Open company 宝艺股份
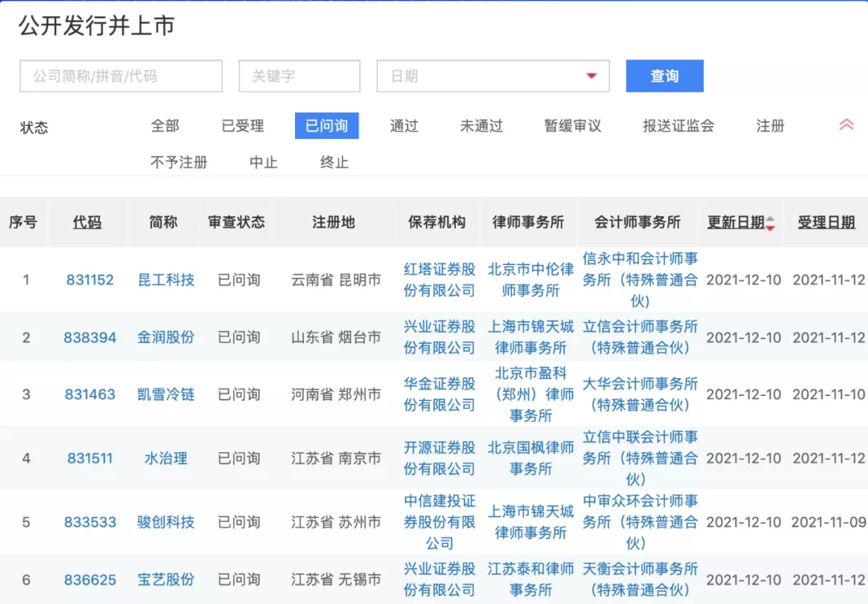Screen dimensions: 868x604 [166, 580]
